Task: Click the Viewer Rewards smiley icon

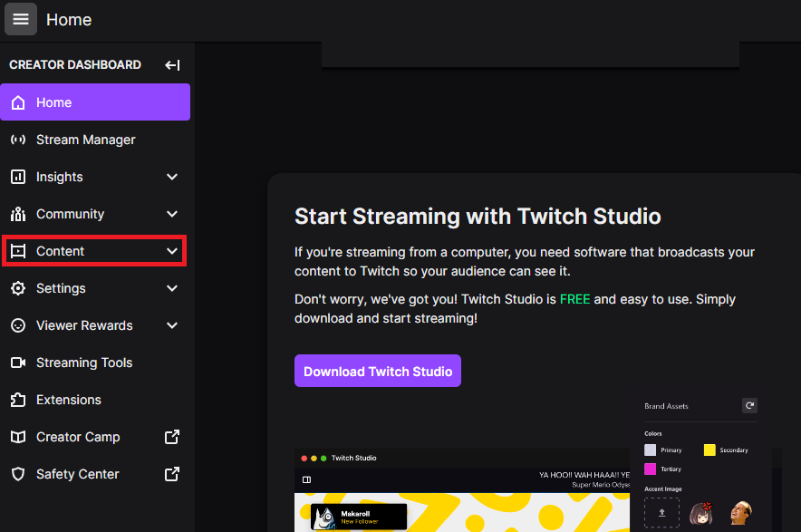Action: tap(18, 325)
